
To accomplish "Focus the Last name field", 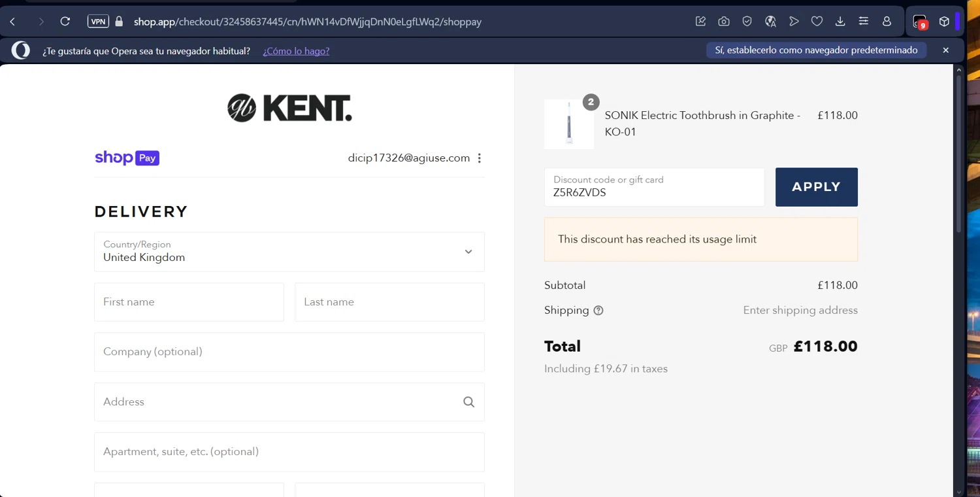I will pos(389,302).
